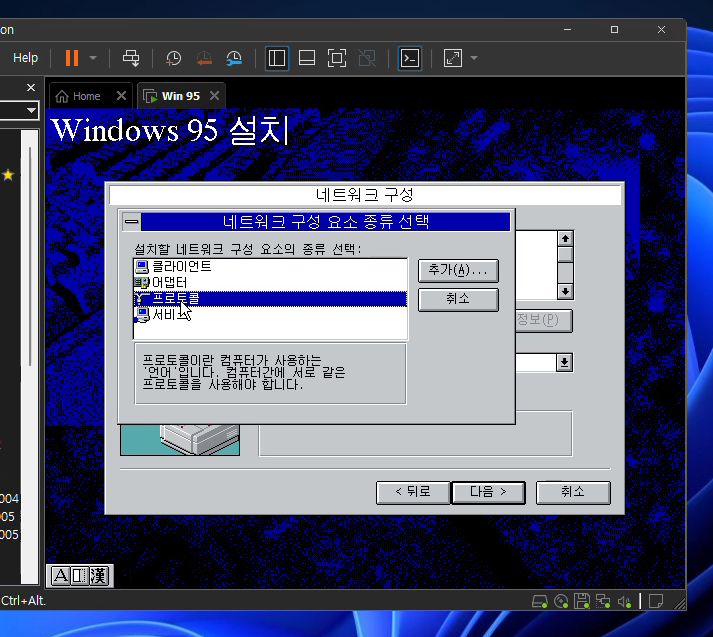Open the snapshot manager
713x637 pixels.
[x=234, y=58]
